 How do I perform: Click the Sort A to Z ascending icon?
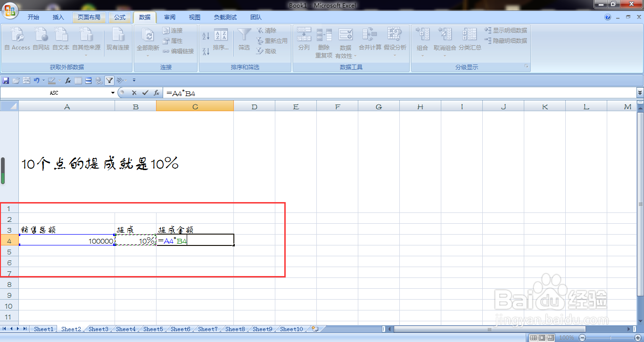[x=206, y=37]
